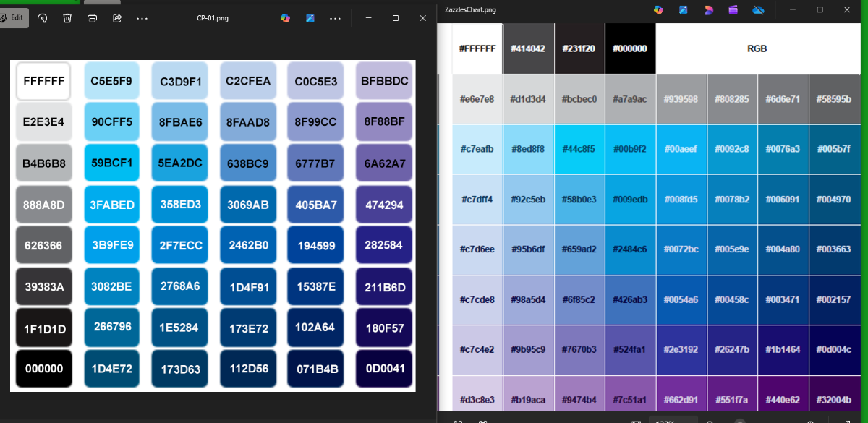Launch Copilot in the ZazzlesChart.png window
The image size is (868, 423).
point(658,9)
